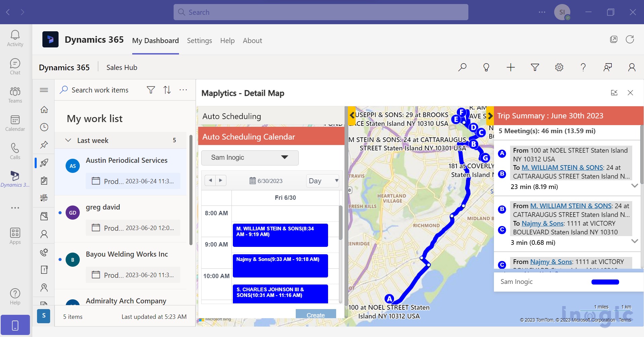The image size is (644, 337).
Task: Select S. CHARLES JOHNSON III appointment block
Action: (280, 294)
